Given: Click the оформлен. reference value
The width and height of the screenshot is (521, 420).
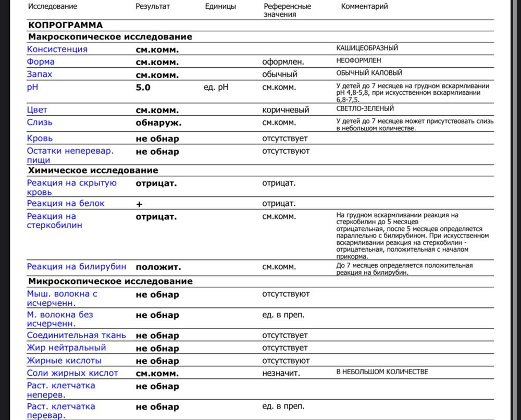Looking at the screenshot, I should point(283,62).
